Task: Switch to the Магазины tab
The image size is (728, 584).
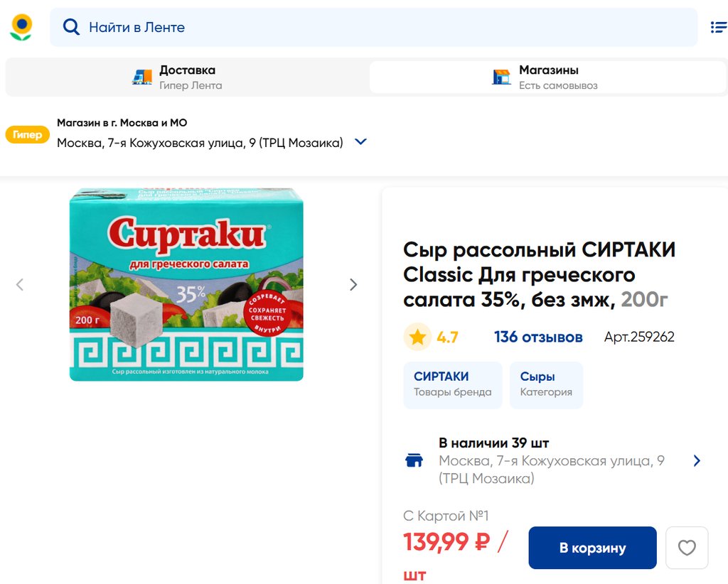Action: tap(547, 77)
